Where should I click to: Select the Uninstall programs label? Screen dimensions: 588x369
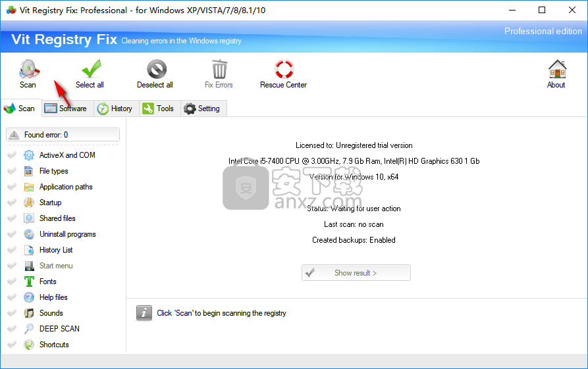(68, 234)
